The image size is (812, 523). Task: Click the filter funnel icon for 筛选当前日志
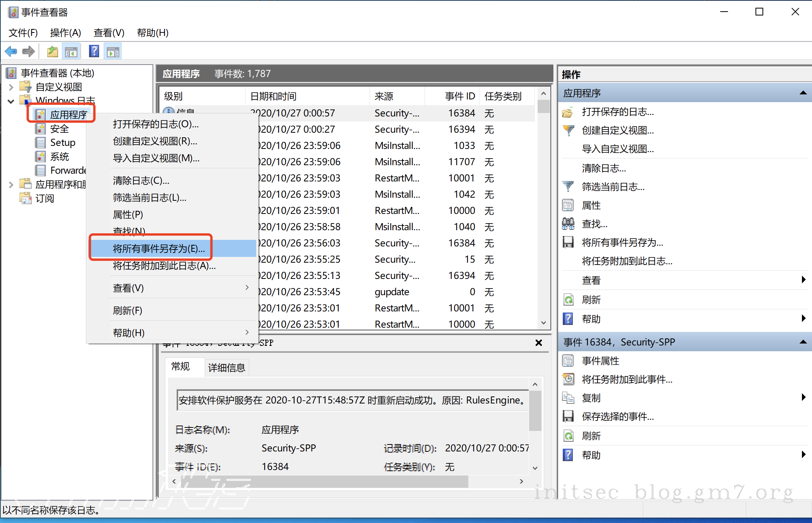point(568,187)
